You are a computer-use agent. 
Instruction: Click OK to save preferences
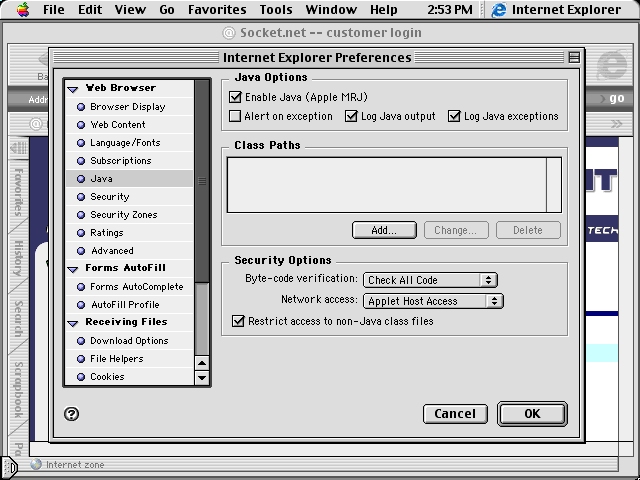[x=532, y=414]
